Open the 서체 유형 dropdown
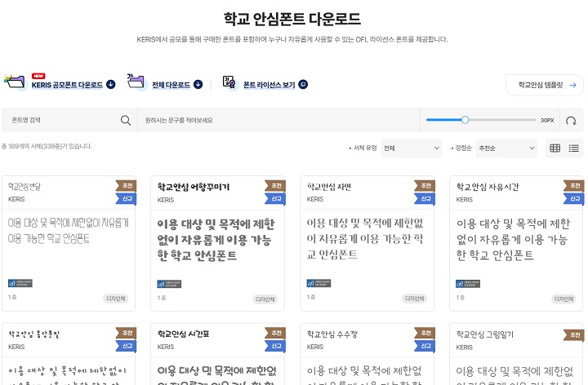 click(412, 148)
